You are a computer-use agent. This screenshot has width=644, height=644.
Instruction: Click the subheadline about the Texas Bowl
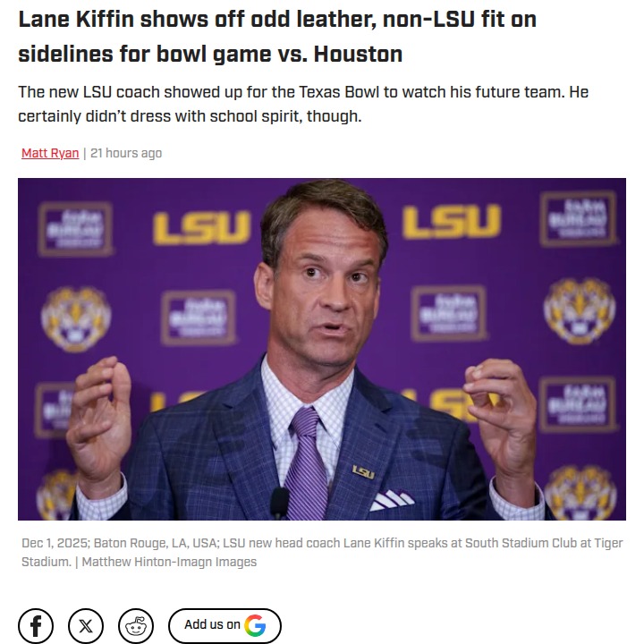(x=303, y=105)
